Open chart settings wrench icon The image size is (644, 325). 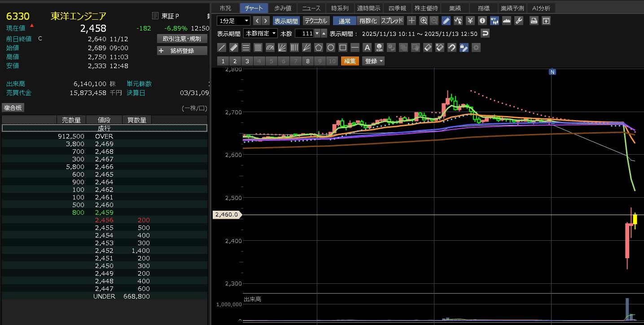tap(518, 21)
